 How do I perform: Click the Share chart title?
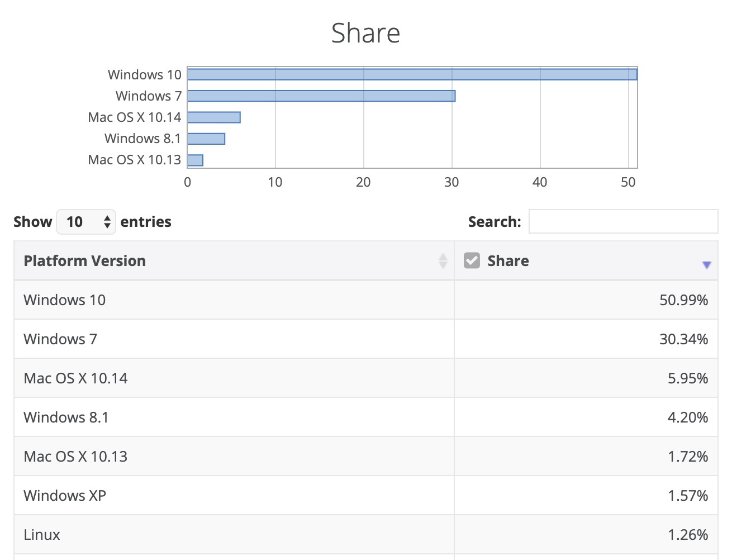coord(365,33)
